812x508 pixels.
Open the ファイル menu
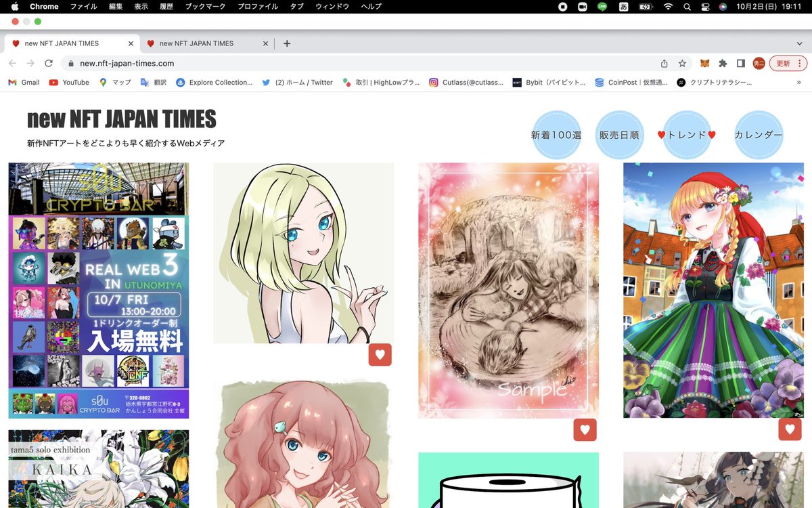84,6
